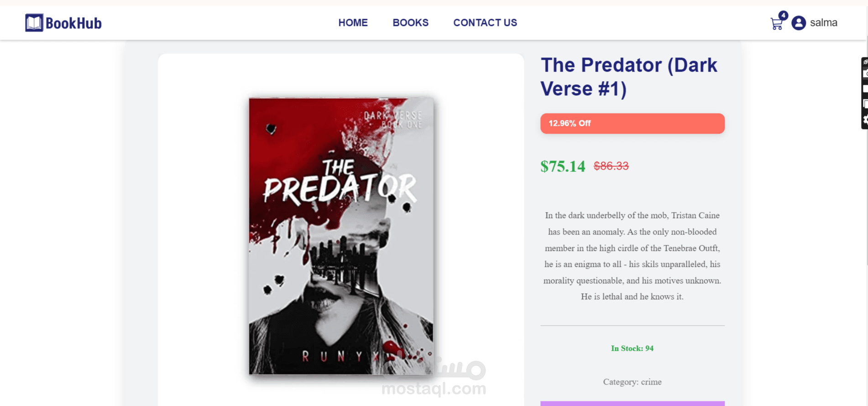Image resolution: width=868 pixels, height=406 pixels.
Task: Click the book title heading
Action: (x=628, y=77)
